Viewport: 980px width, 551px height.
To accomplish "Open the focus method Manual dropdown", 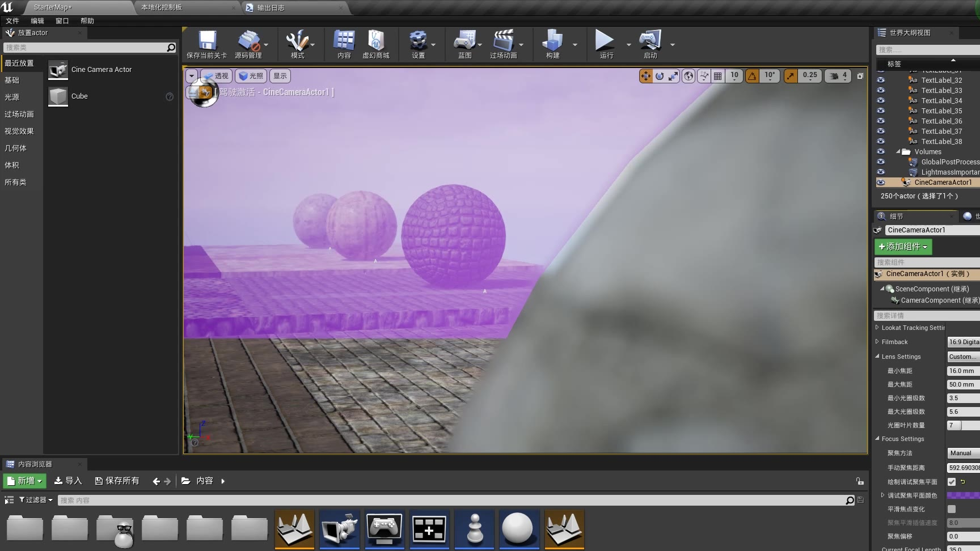I will click(963, 453).
